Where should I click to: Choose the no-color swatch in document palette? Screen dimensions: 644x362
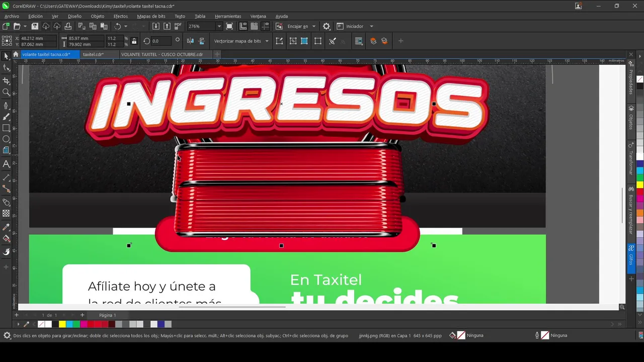click(41, 324)
